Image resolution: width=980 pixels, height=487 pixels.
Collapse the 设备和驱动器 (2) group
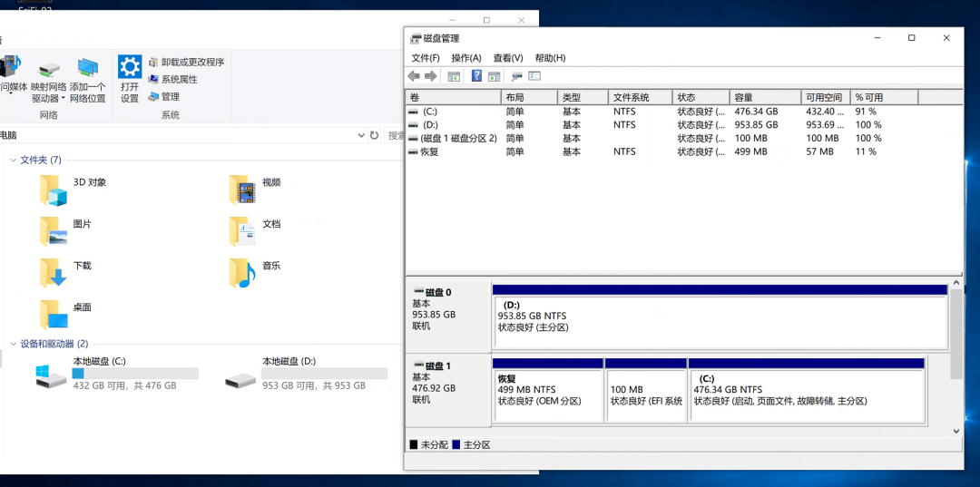tap(14, 344)
